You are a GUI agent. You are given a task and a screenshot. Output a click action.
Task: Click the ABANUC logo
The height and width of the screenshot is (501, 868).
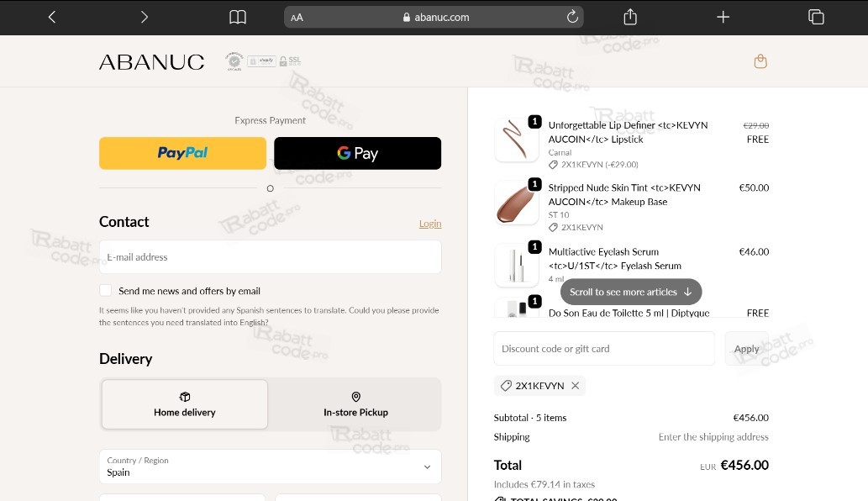coord(152,62)
